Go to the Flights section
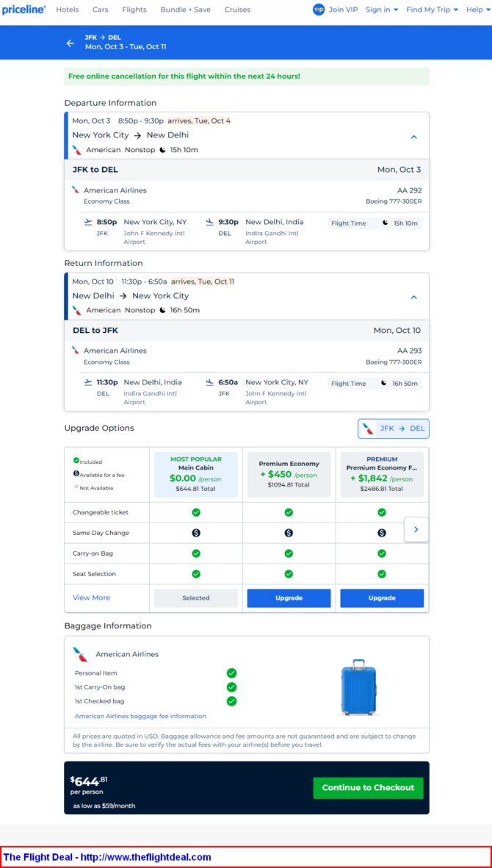This screenshot has height=868, width=492. [134, 10]
